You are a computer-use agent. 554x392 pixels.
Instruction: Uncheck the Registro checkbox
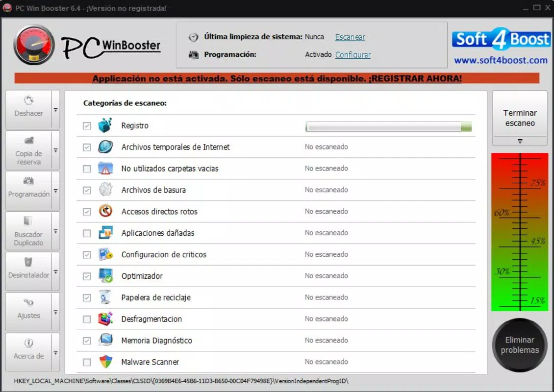click(x=87, y=126)
